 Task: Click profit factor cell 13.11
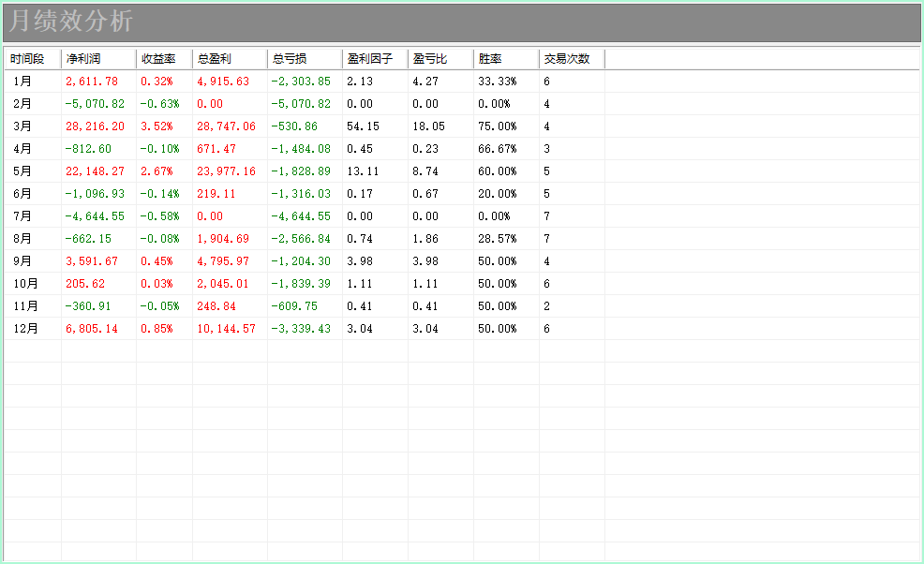click(x=363, y=171)
